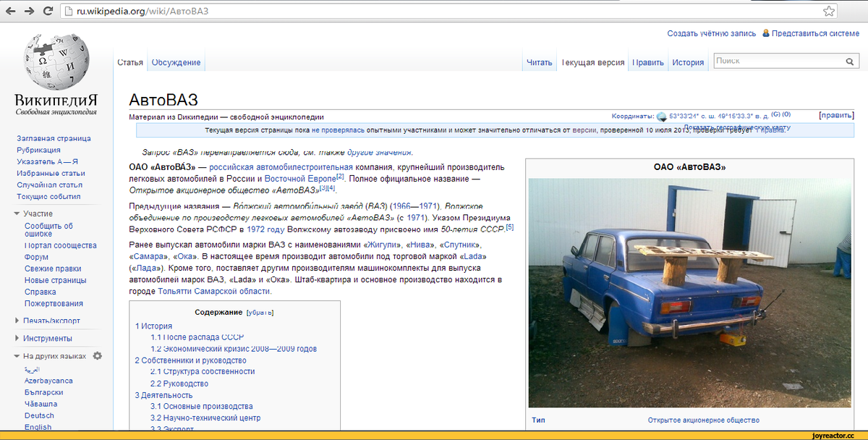Go back with the browser back arrow

pyautogui.click(x=12, y=11)
